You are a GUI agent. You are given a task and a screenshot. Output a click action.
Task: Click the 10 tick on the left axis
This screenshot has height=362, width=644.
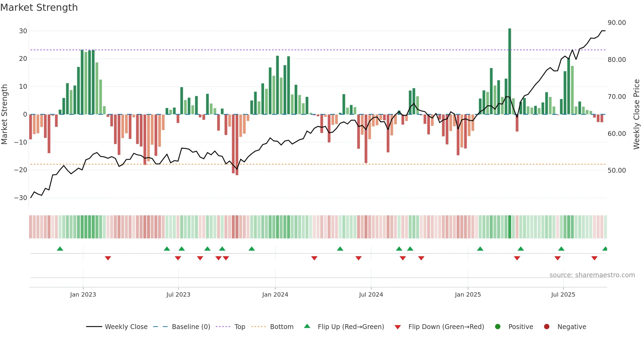point(23,86)
